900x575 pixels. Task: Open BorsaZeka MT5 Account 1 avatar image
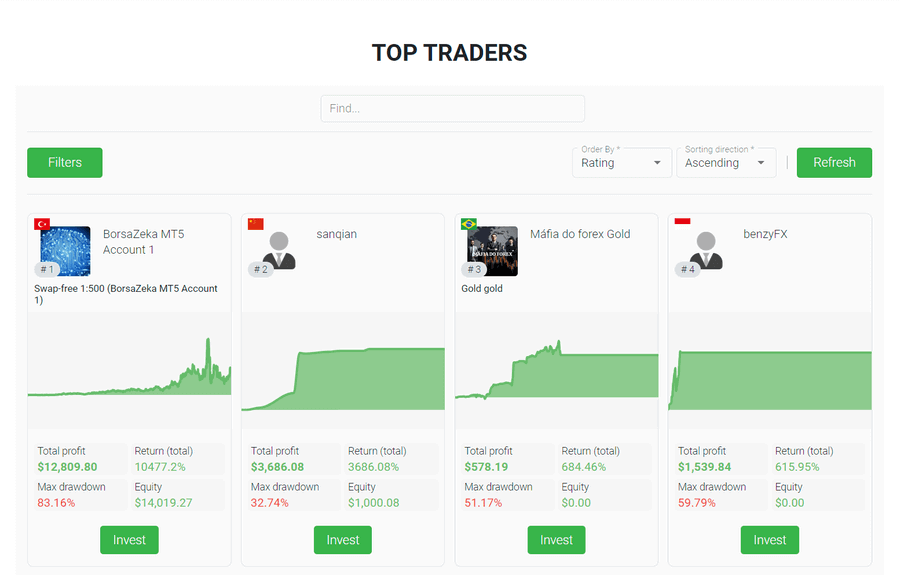[x=65, y=251]
